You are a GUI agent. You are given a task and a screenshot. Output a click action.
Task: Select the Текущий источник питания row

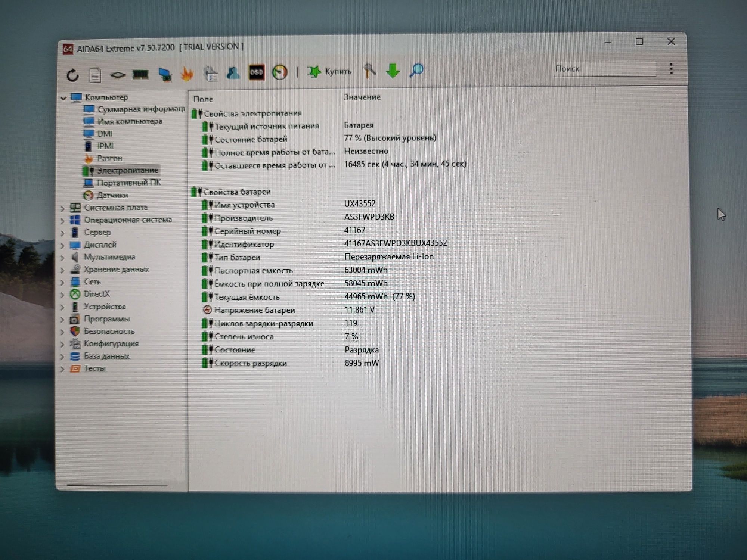(288, 126)
